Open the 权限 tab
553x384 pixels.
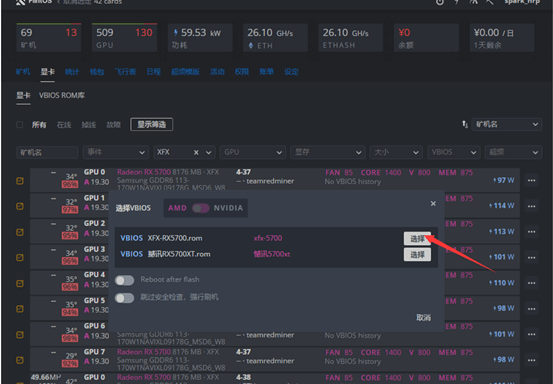pyautogui.click(x=242, y=72)
